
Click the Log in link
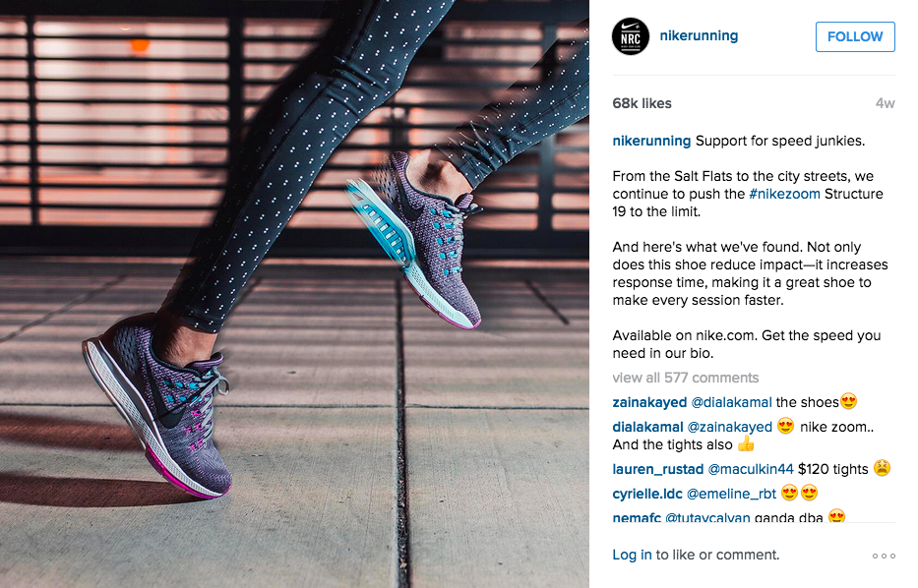pyautogui.click(x=632, y=555)
